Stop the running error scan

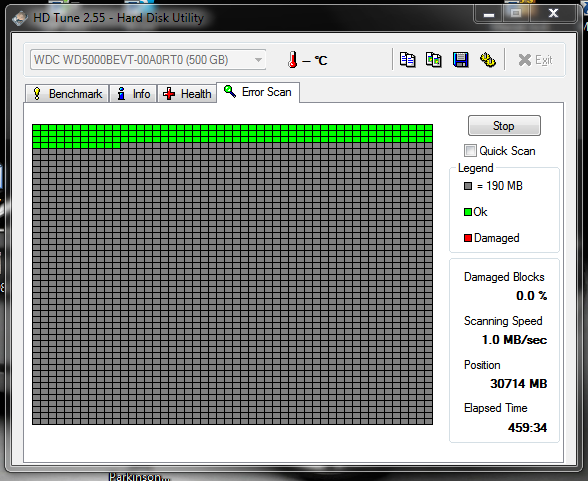tap(504, 126)
